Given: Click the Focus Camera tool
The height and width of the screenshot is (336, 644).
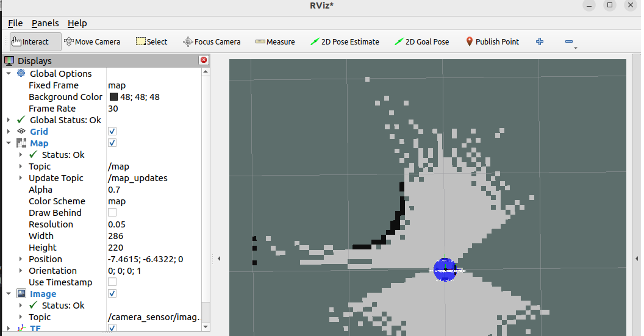Looking at the screenshot, I should pos(212,41).
